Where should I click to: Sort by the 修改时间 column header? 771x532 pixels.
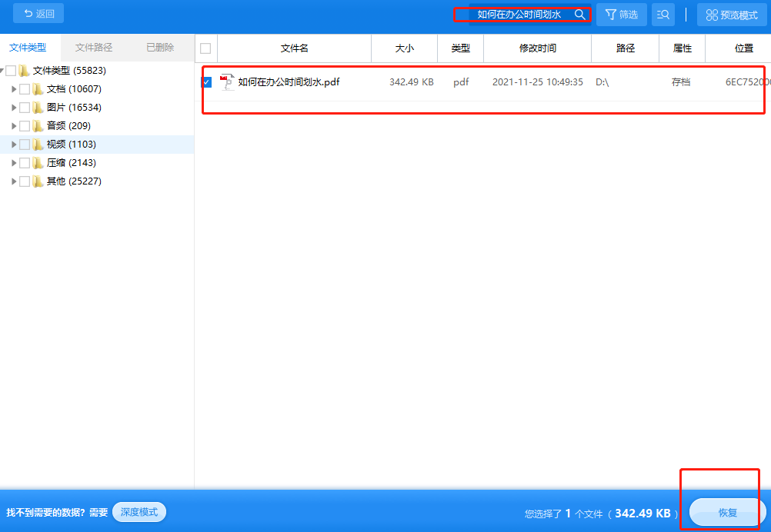click(537, 48)
